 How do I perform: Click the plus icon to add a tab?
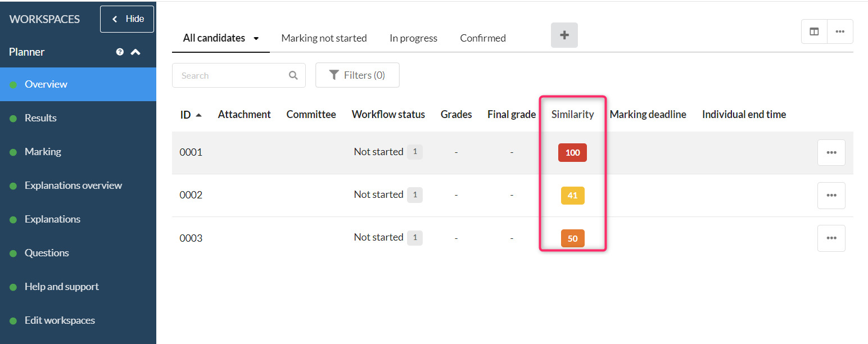pos(564,35)
